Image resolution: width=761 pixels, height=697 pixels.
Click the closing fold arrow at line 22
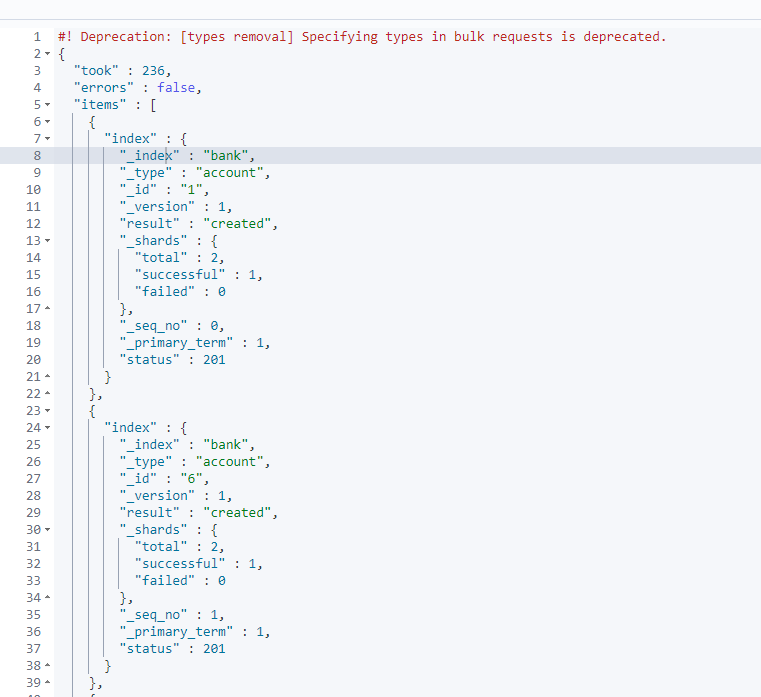pos(48,393)
